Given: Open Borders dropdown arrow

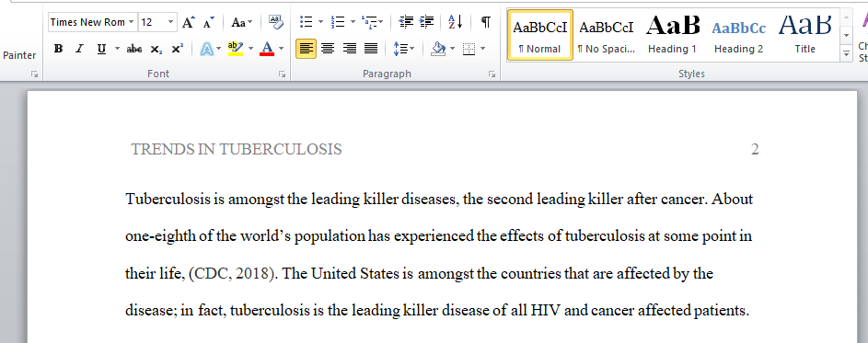Looking at the screenshot, I should [x=482, y=49].
